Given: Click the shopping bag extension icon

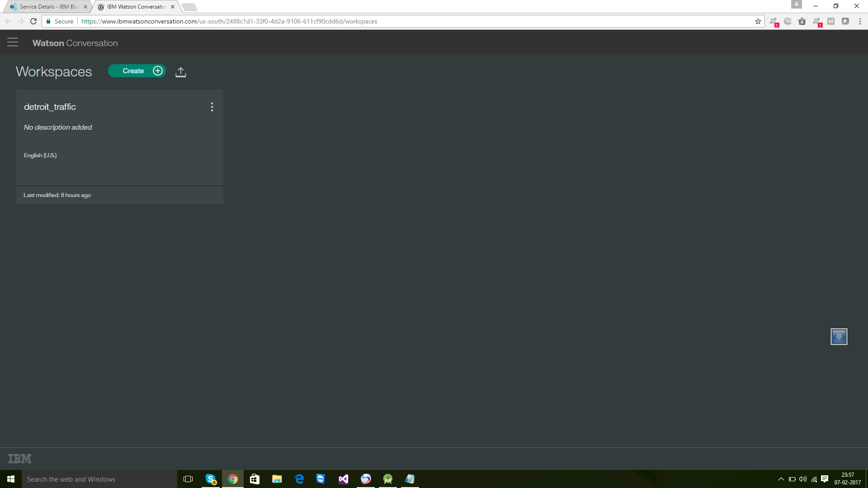Looking at the screenshot, I should [x=802, y=21].
